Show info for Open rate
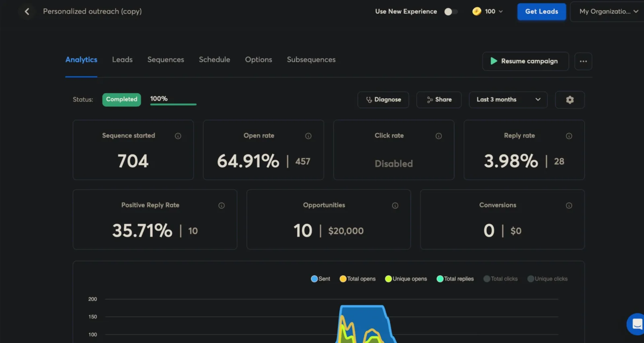Image resolution: width=644 pixels, height=343 pixels. tap(308, 136)
